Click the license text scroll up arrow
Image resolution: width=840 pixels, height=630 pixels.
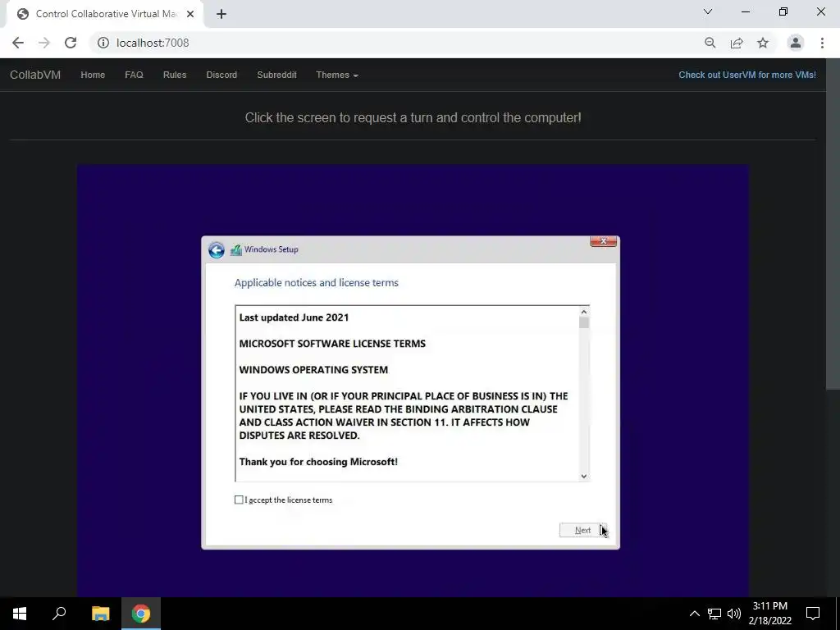pyautogui.click(x=584, y=312)
